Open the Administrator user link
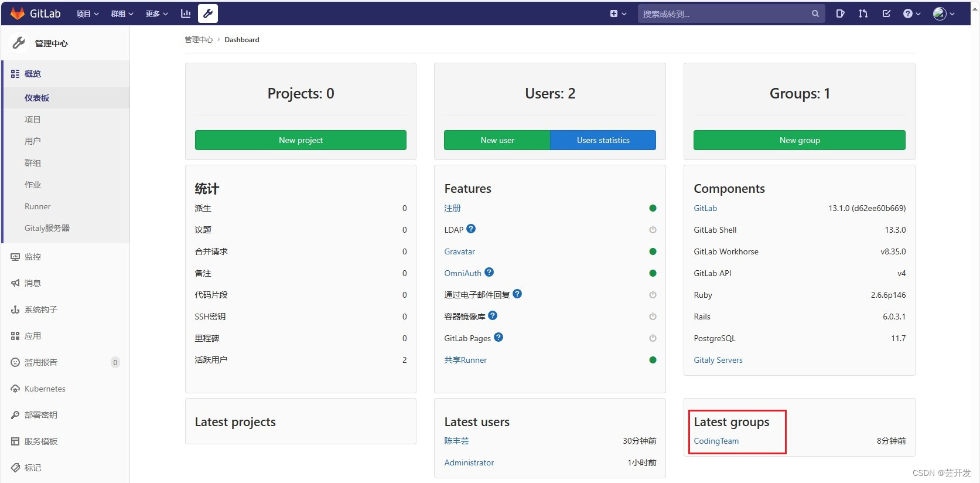980x483 pixels. click(x=469, y=462)
